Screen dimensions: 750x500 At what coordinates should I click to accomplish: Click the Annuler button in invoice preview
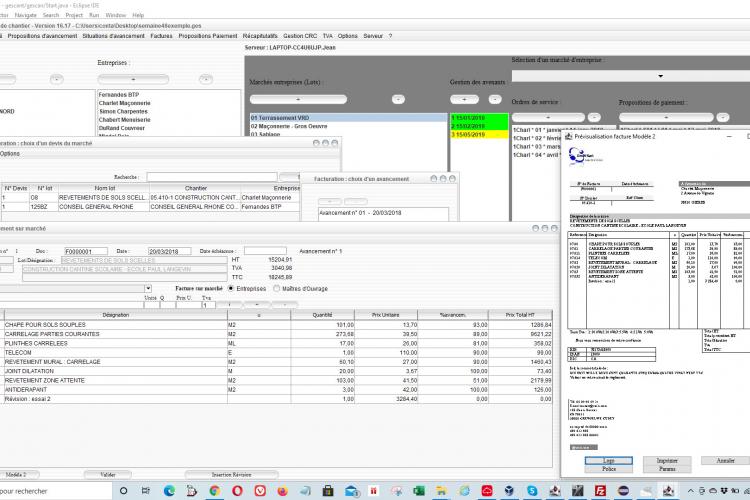click(x=725, y=460)
